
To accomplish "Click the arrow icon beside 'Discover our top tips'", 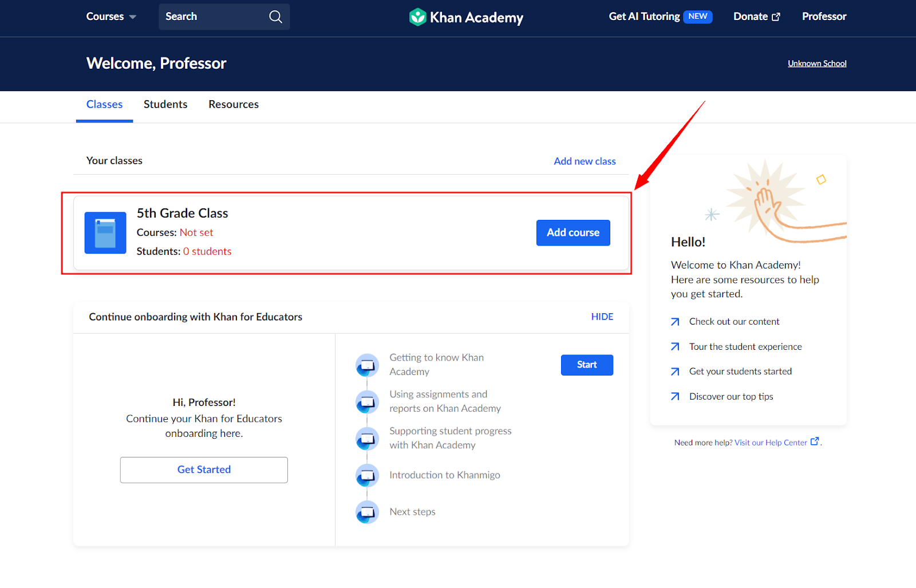I will [x=675, y=397].
